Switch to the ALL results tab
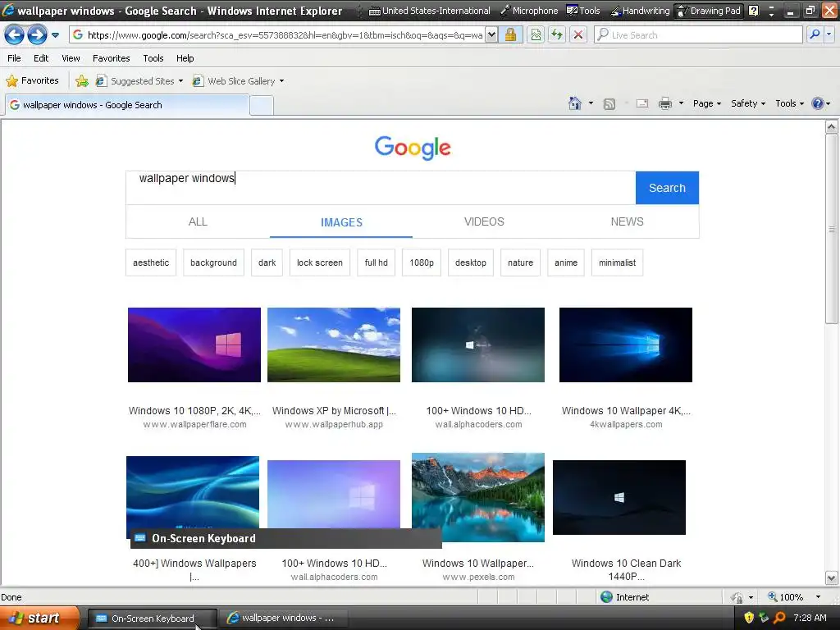 198,221
